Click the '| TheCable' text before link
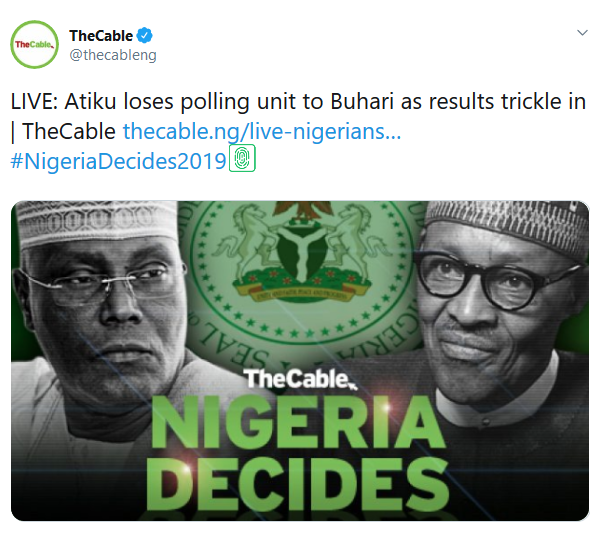Screen dimensions: 600x537 point(64,130)
